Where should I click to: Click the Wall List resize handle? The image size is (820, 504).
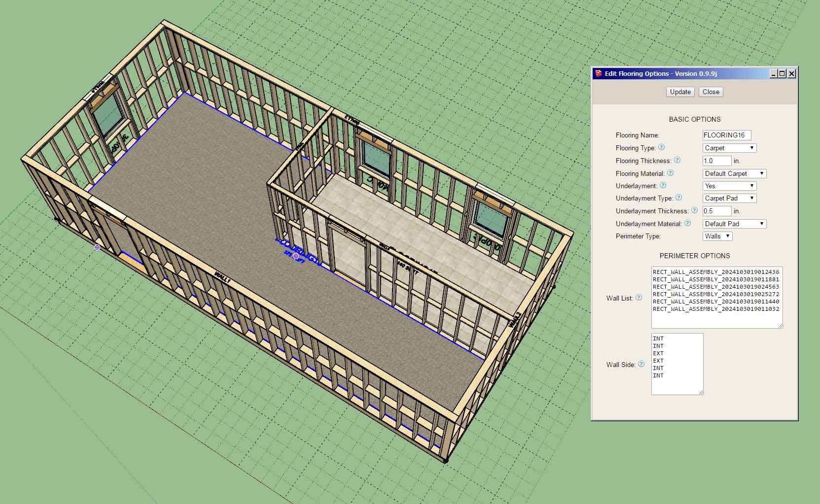coord(780,326)
